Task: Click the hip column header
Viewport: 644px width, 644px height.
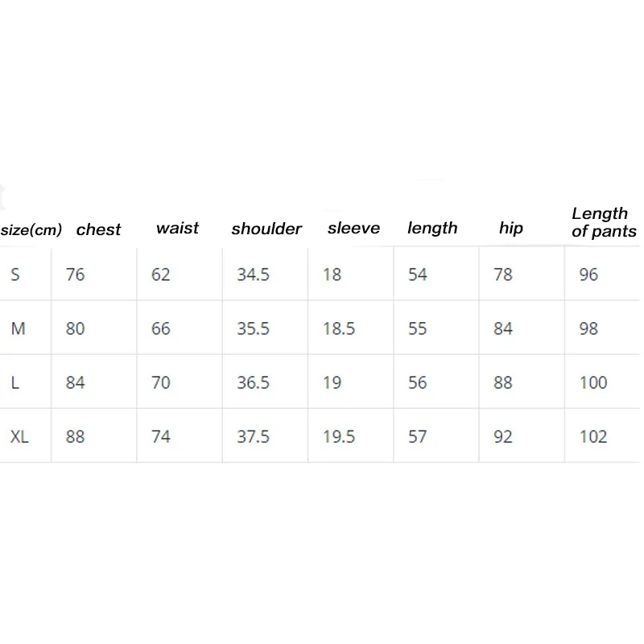Action: [x=511, y=229]
